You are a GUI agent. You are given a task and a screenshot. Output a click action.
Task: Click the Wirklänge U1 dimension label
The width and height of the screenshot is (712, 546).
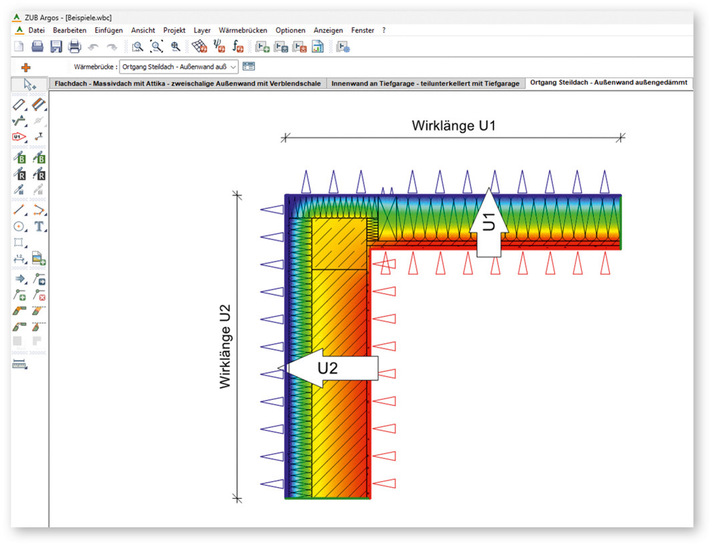pyautogui.click(x=453, y=126)
